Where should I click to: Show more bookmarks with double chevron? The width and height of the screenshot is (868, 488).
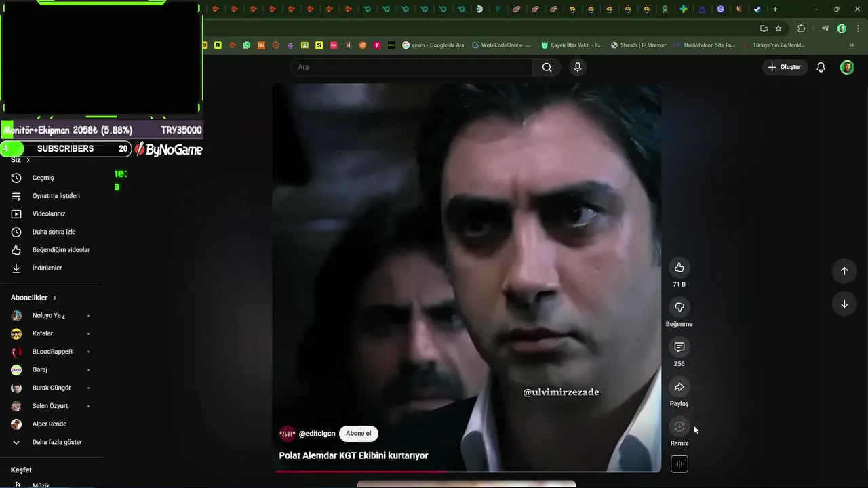click(852, 45)
